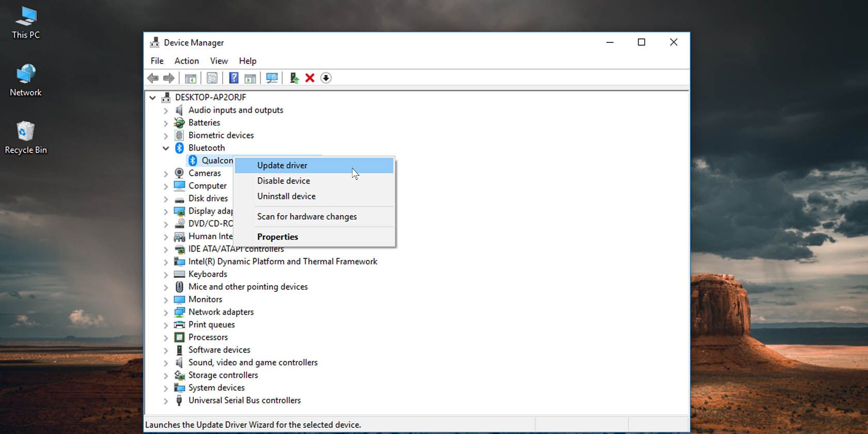Collapse the DESKTOP-AP2ORJF root node
Screen dimensions: 868x434
152,98
